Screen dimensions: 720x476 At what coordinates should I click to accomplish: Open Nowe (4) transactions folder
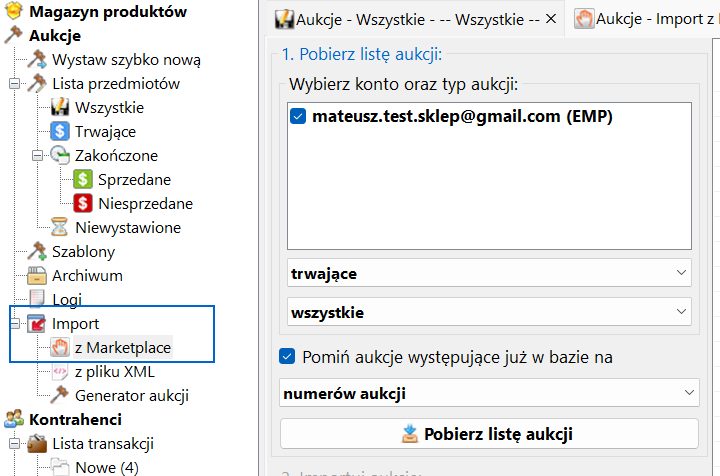pos(104,468)
